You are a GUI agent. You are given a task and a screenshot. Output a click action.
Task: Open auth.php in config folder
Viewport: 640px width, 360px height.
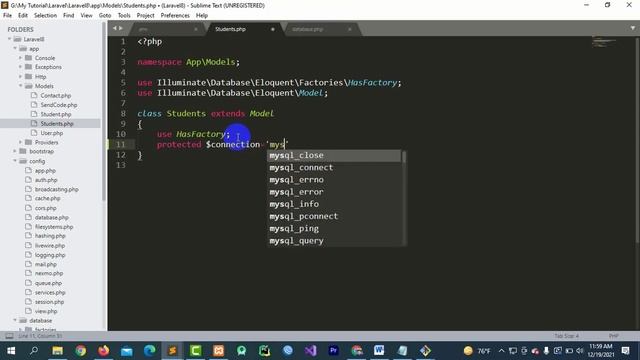pos(46,180)
